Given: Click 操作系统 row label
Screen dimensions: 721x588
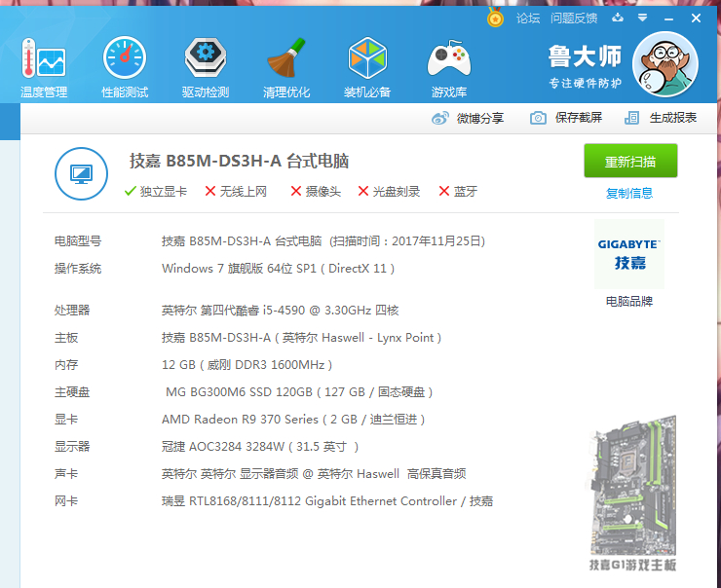Looking at the screenshot, I should pyautogui.click(x=78, y=269).
